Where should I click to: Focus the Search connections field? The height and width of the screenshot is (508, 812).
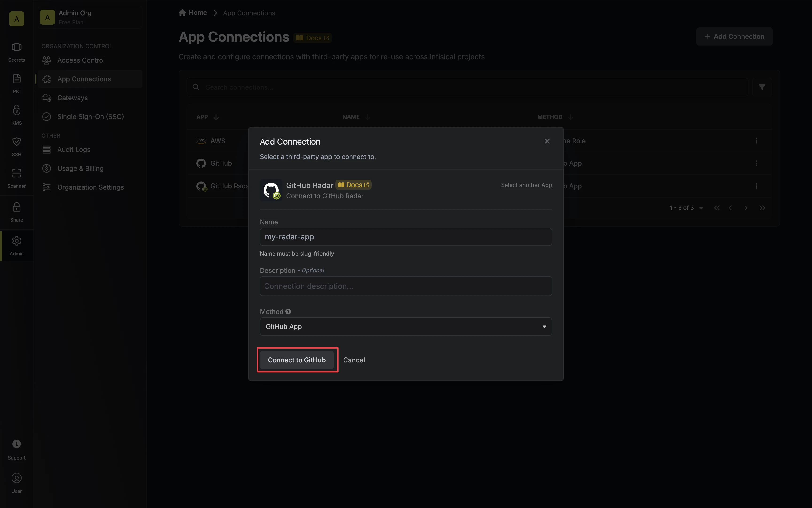[467, 87]
